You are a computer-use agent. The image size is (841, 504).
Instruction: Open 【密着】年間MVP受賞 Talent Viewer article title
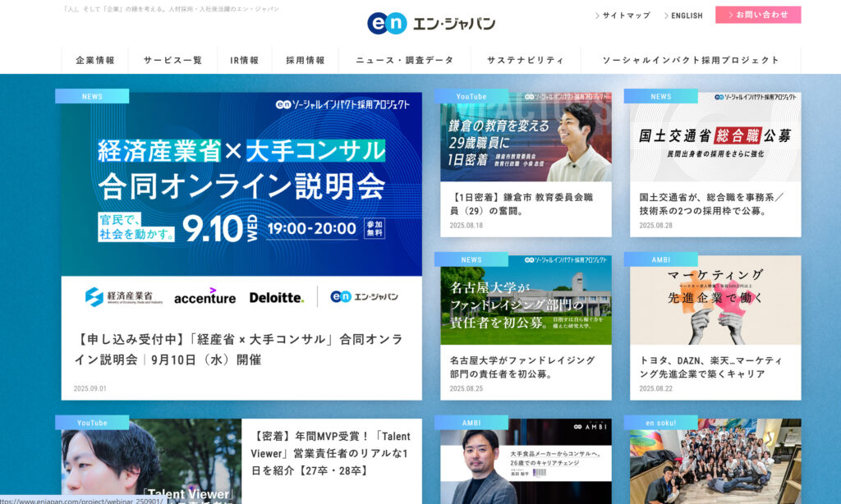coord(330,453)
